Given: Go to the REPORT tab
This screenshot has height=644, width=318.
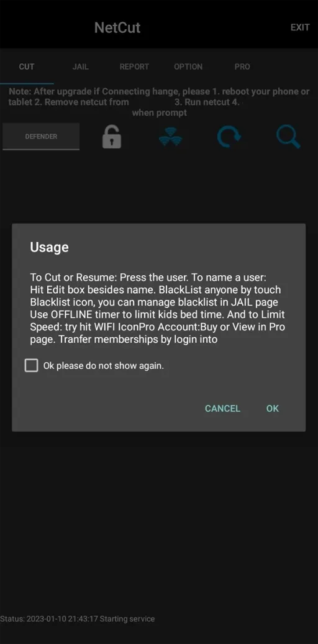Looking at the screenshot, I should (134, 66).
